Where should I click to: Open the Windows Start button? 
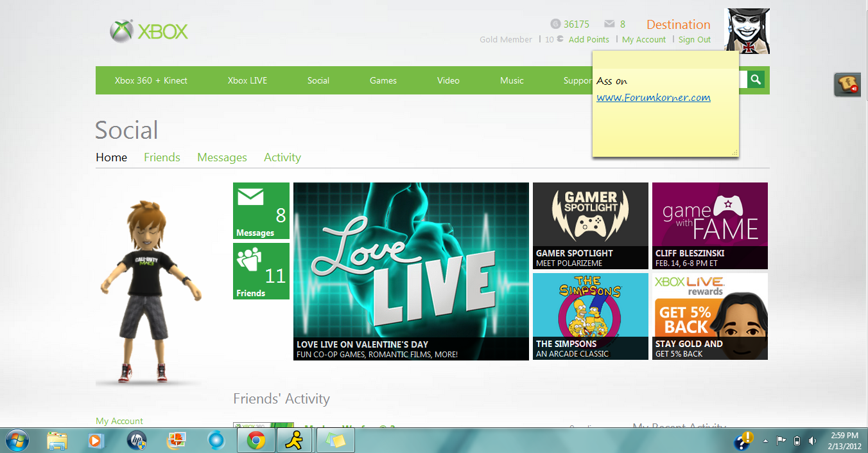click(17, 441)
